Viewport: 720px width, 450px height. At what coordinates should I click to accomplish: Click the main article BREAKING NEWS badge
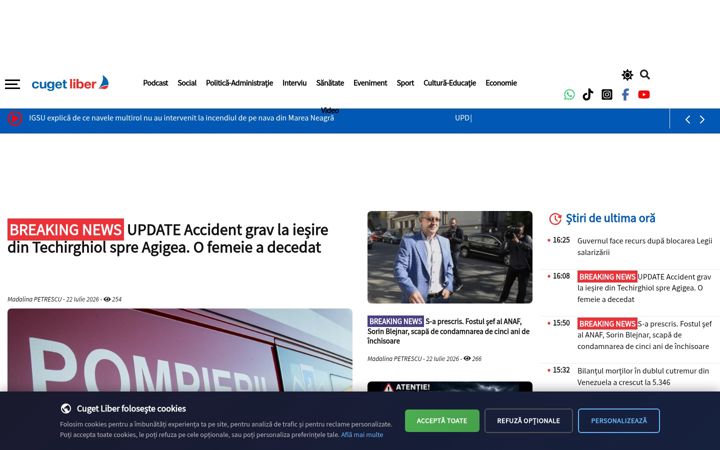tap(66, 230)
